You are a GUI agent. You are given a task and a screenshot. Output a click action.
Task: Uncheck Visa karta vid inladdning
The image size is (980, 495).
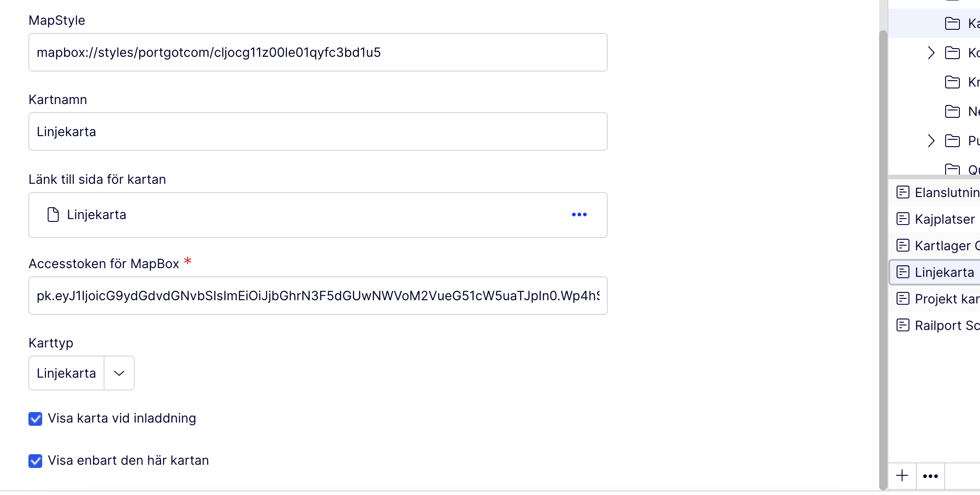point(35,418)
